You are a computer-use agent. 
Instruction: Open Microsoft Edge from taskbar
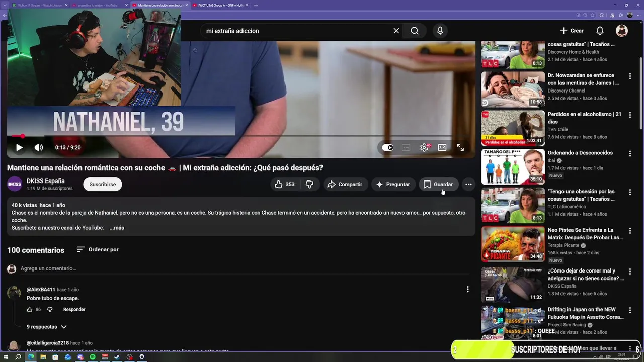point(31,357)
